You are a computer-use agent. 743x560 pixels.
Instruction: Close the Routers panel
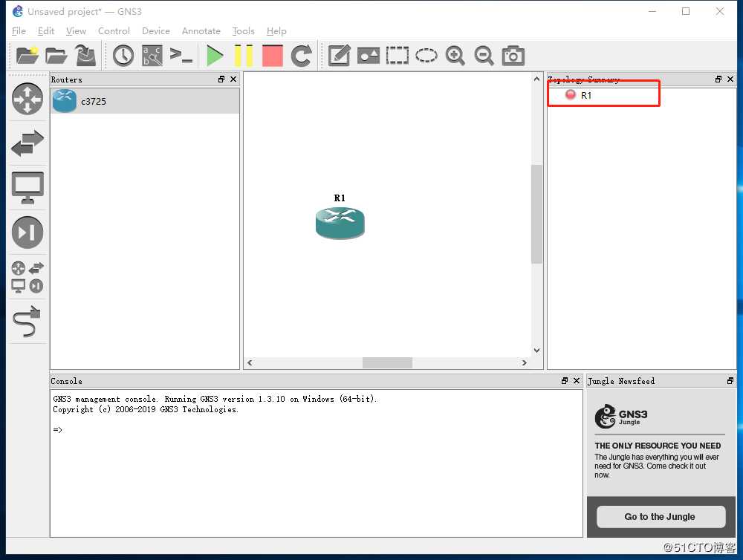pyautogui.click(x=233, y=79)
